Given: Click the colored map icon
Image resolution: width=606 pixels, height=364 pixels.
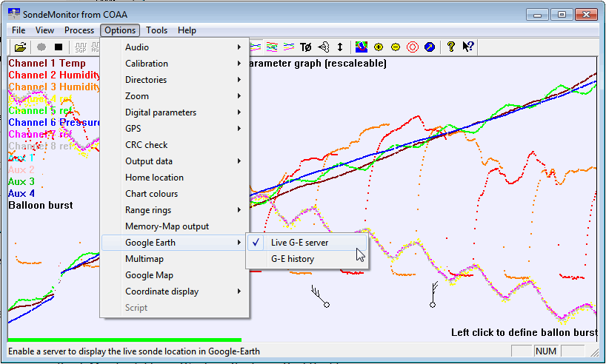Looking at the screenshot, I should pos(362,47).
